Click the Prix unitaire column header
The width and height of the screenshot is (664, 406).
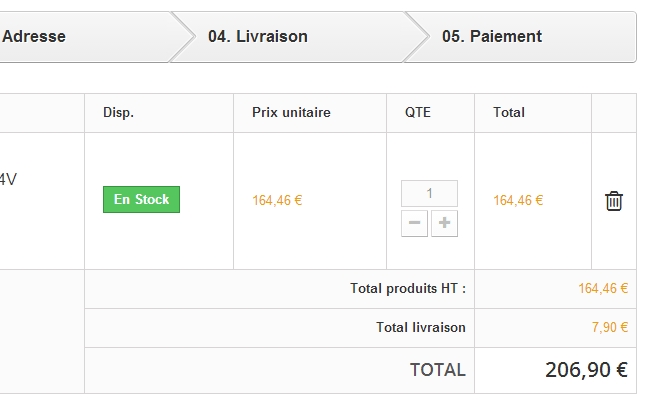pyautogui.click(x=291, y=113)
